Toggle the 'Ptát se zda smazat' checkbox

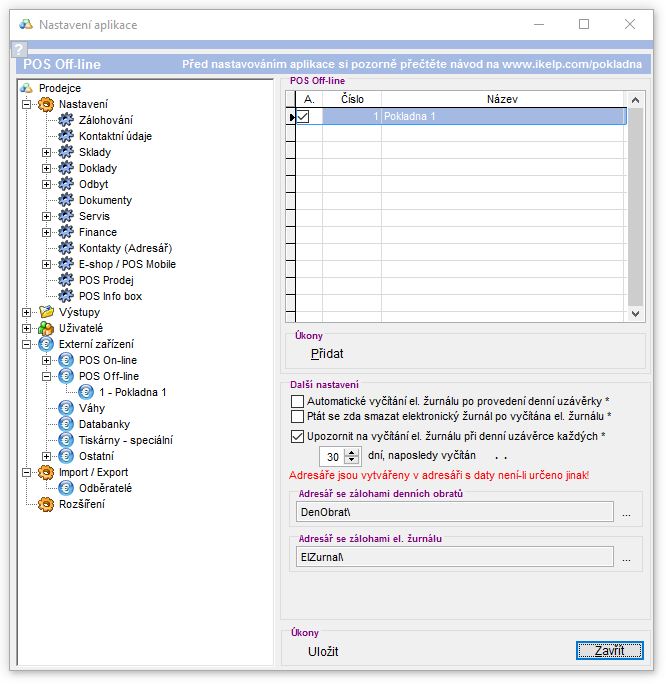[x=297, y=416]
